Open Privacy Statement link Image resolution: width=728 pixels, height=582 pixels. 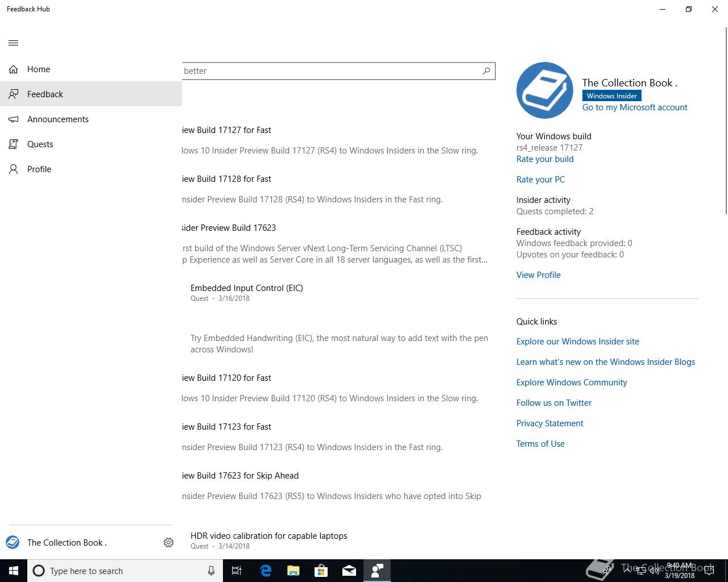click(x=550, y=423)
